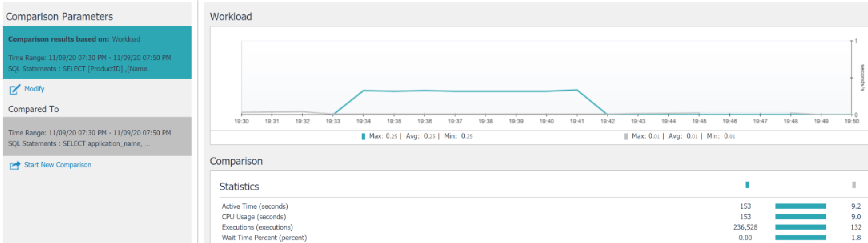
Task: Click the Active Time comparison bar
Action: tap(800, 206)
